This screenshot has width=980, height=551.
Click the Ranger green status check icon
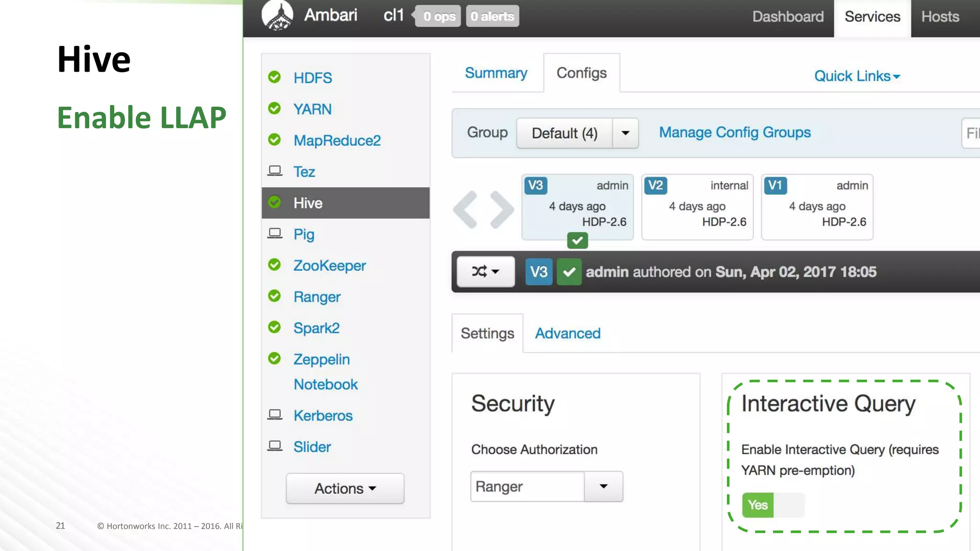(x=274, y=296)
